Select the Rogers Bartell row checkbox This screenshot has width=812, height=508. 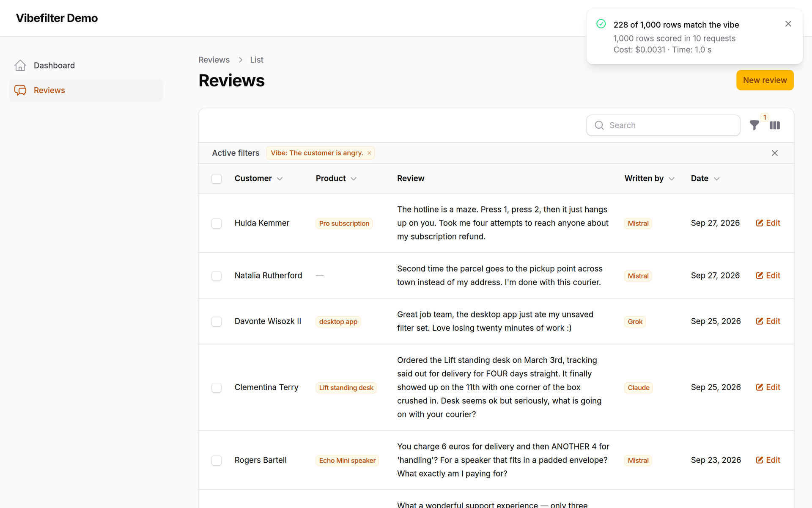click(217, 460)
